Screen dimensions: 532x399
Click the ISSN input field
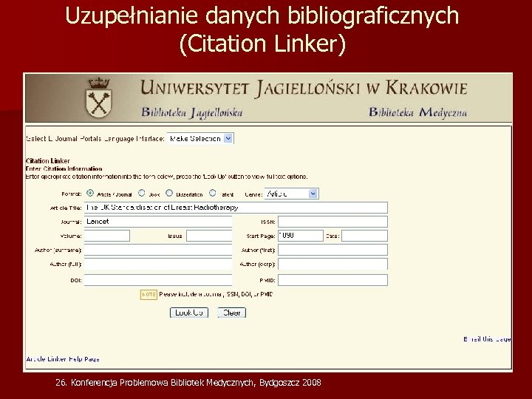(x=332, y=222)
